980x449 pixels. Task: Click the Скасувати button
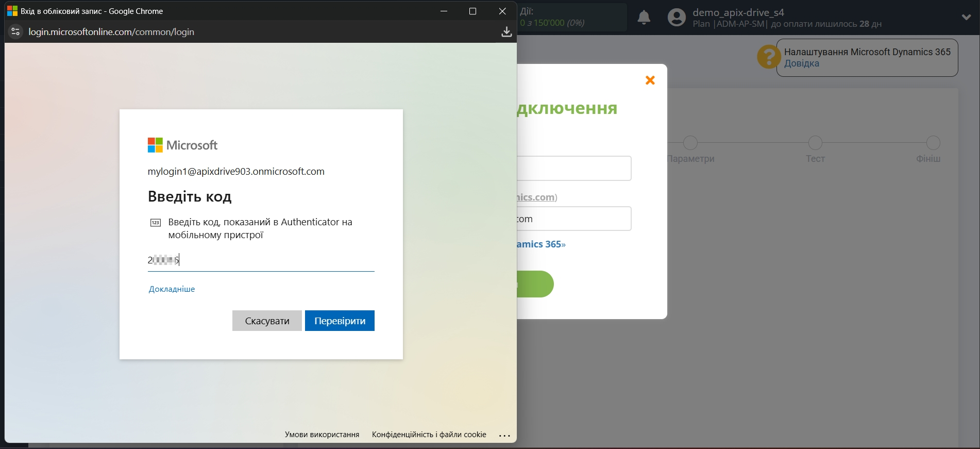pyautogui.click(x=267, y=321)
